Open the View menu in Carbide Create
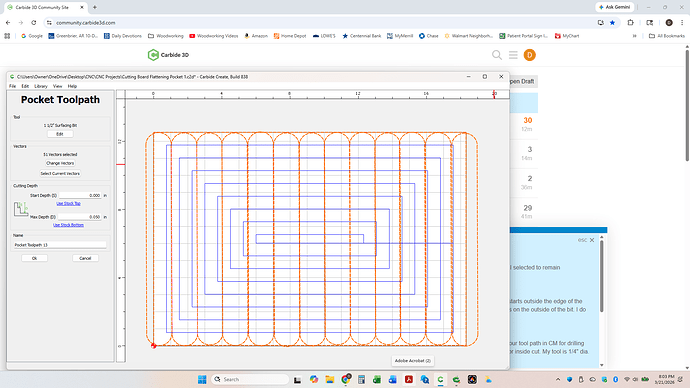The width and height of the screenshot is (690, 388). [x=58, y=86]
